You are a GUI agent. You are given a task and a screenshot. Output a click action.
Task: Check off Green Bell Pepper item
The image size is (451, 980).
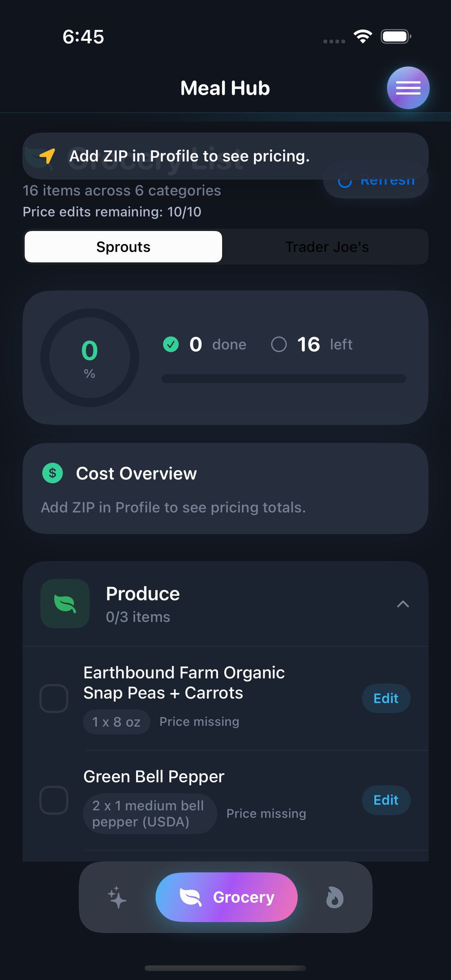coord(54,800)
